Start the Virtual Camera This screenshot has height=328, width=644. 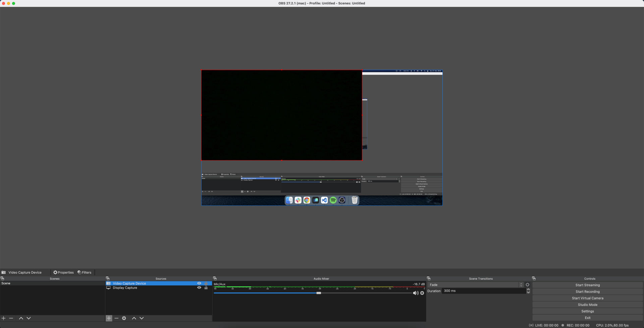[x=588, y=298]
